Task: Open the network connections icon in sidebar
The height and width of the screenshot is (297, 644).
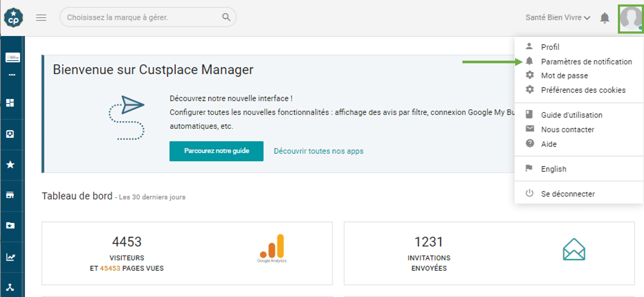Action: pyautogui.click(x=10, y=288)
